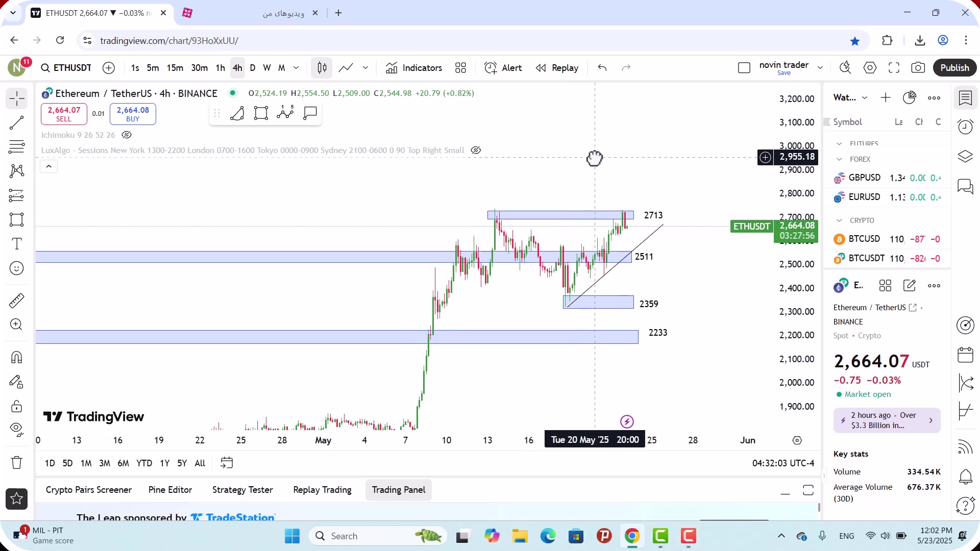Select the daily D timeframe
The width and height of the screenshot is (980, 551).
253,68
